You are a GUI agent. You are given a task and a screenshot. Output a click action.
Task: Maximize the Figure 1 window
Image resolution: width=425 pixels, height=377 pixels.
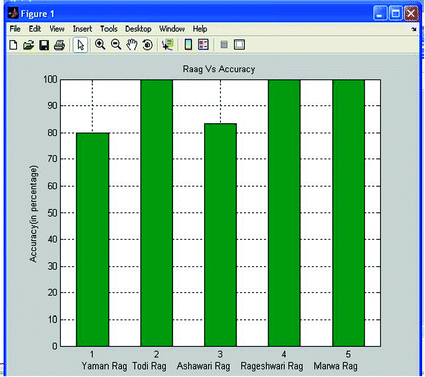pos(396,14)
